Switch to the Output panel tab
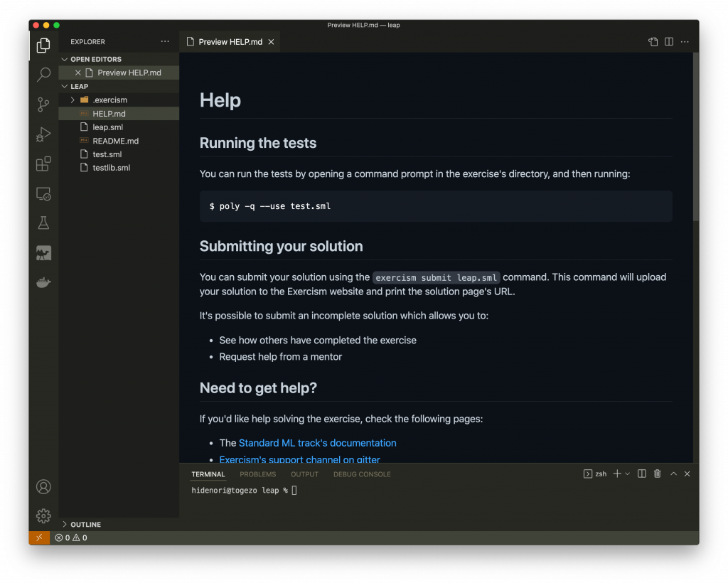This screenshot has width=728, height=583. 304,474
